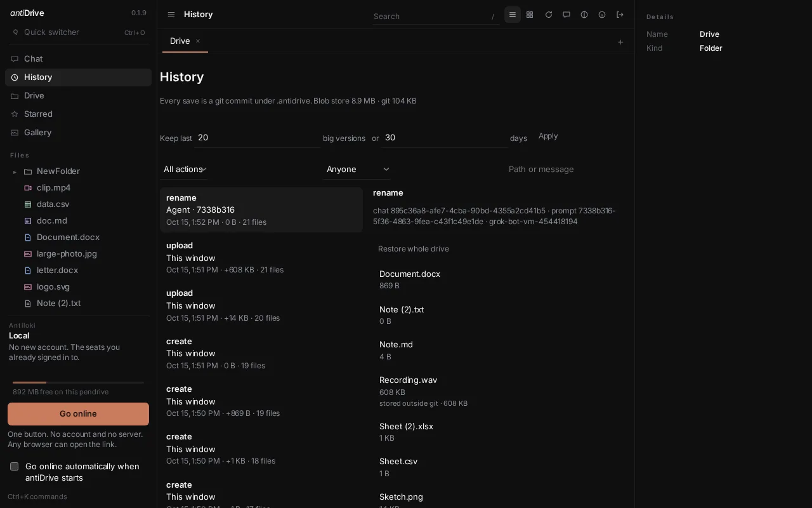
Task: Click the sign-out arrow icon
Action: tap(620, 15)
